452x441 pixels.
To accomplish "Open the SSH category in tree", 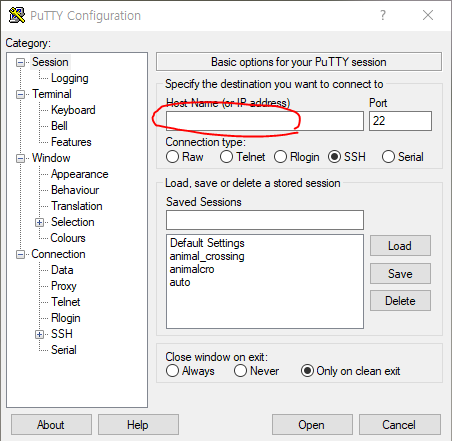I will click(62, 334).
